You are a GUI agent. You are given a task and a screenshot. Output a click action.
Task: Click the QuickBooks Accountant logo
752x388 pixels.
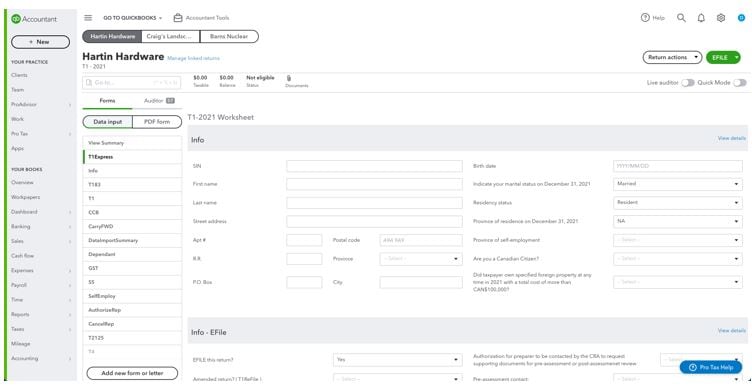pyautogui.click(x=34, y=19)
